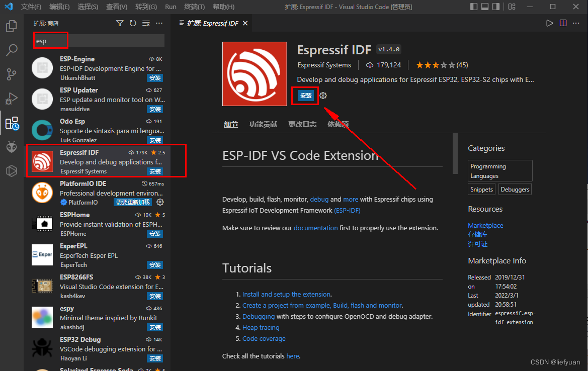Close the Espressif IDF extension tab

pos(245,23)
